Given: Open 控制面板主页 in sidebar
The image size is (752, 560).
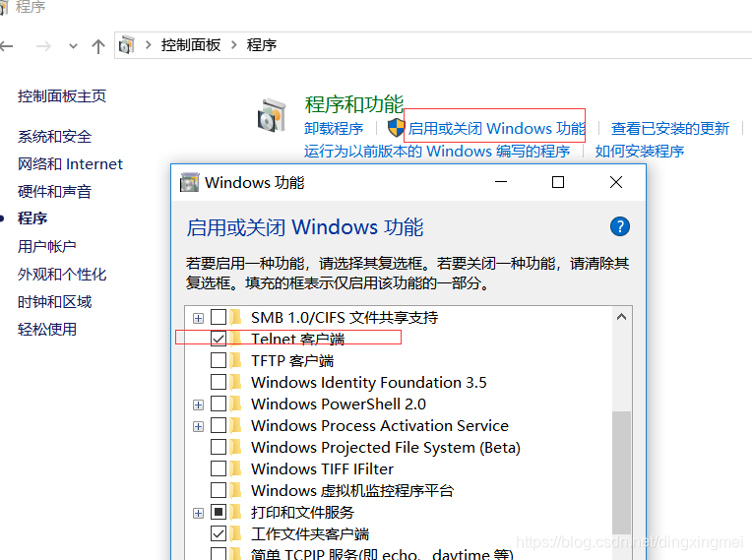Looking at the screenshot, I should tap(62, 96).
